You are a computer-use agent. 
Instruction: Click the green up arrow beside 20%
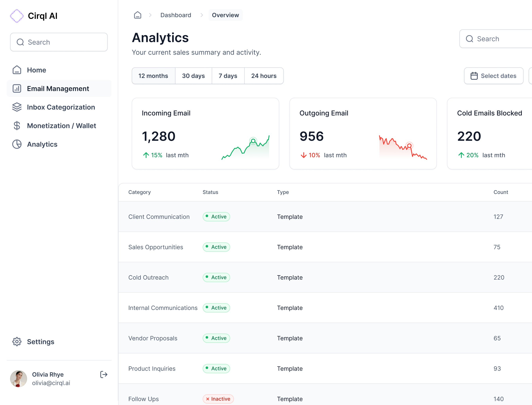coord(461,155)
